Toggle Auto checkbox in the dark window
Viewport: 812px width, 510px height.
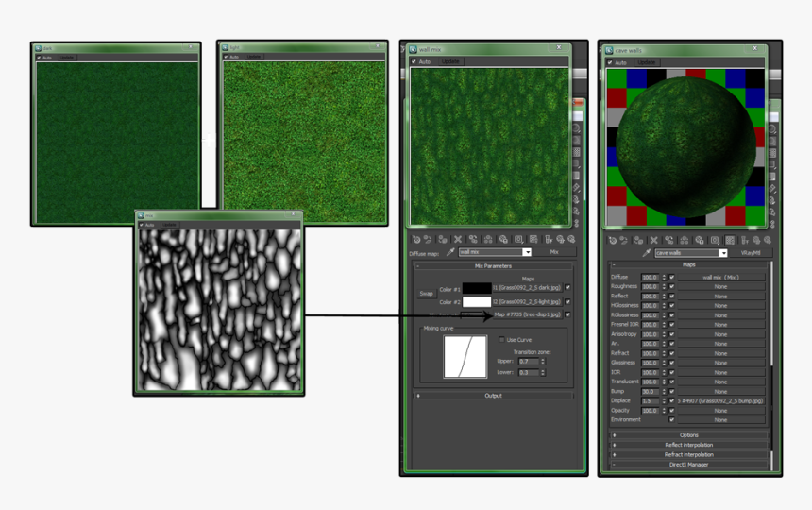(x=39, y=58)
